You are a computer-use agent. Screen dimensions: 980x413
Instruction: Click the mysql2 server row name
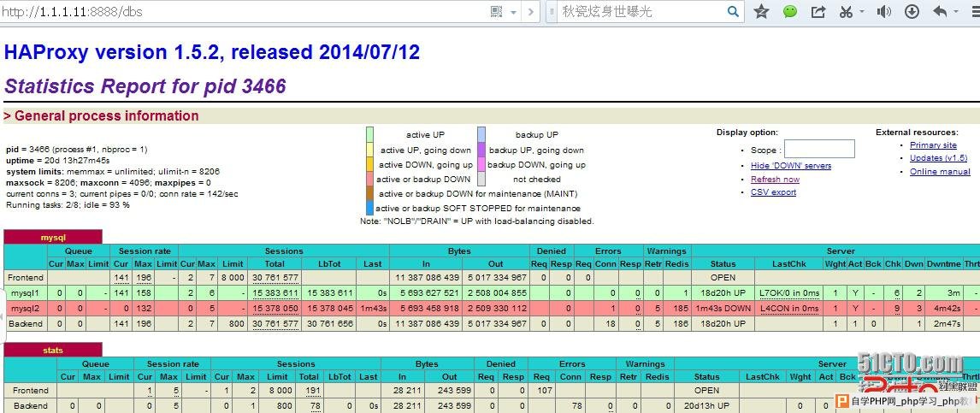coord(25,308)
